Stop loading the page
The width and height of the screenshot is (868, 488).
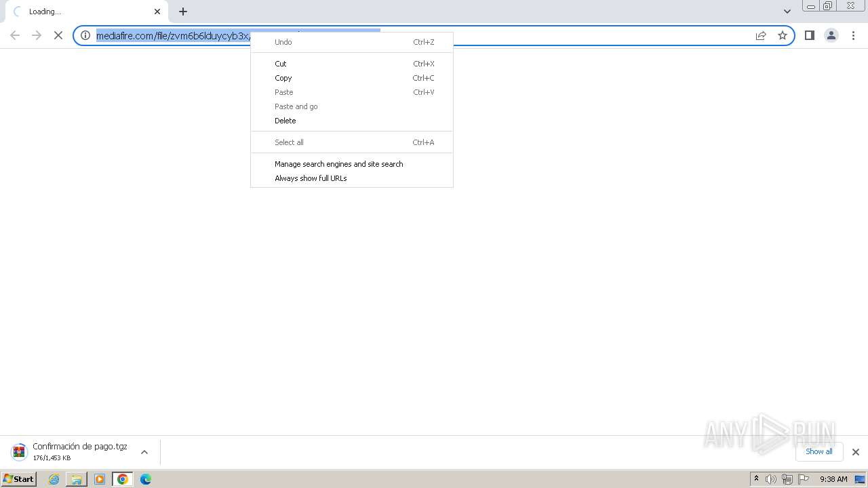click(x=58, y=35)
